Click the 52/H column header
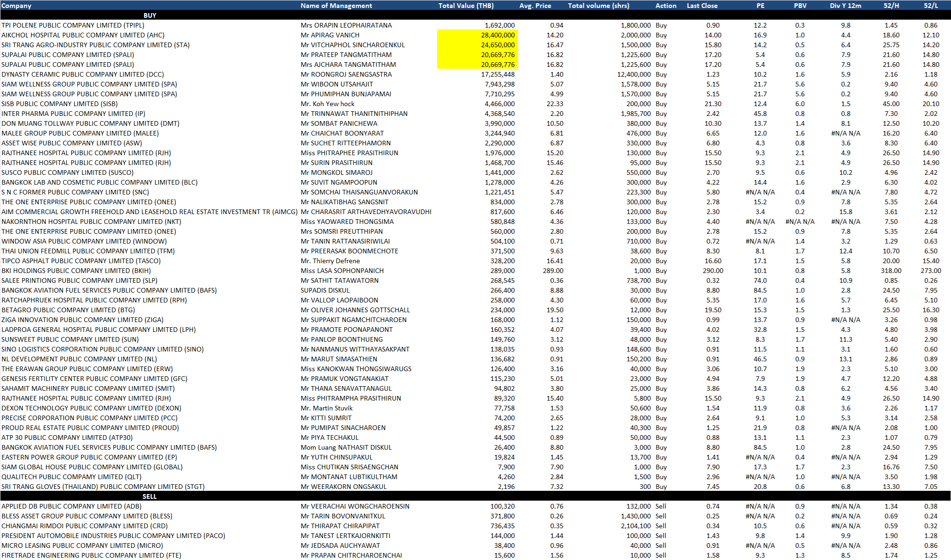 click(891, 6)
